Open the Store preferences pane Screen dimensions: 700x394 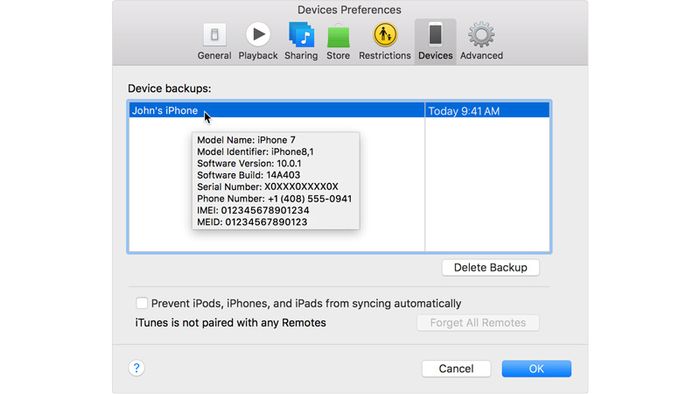[338, 41]
